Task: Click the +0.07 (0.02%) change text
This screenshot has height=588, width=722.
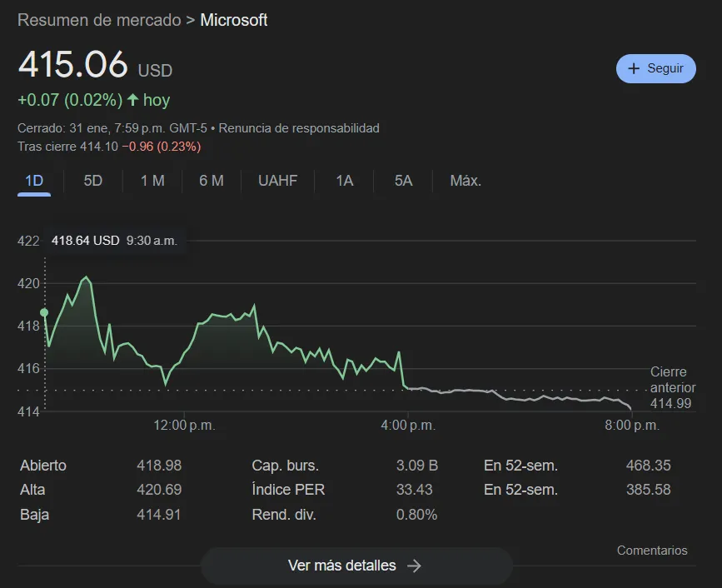Action: click(x=70, y=100)
